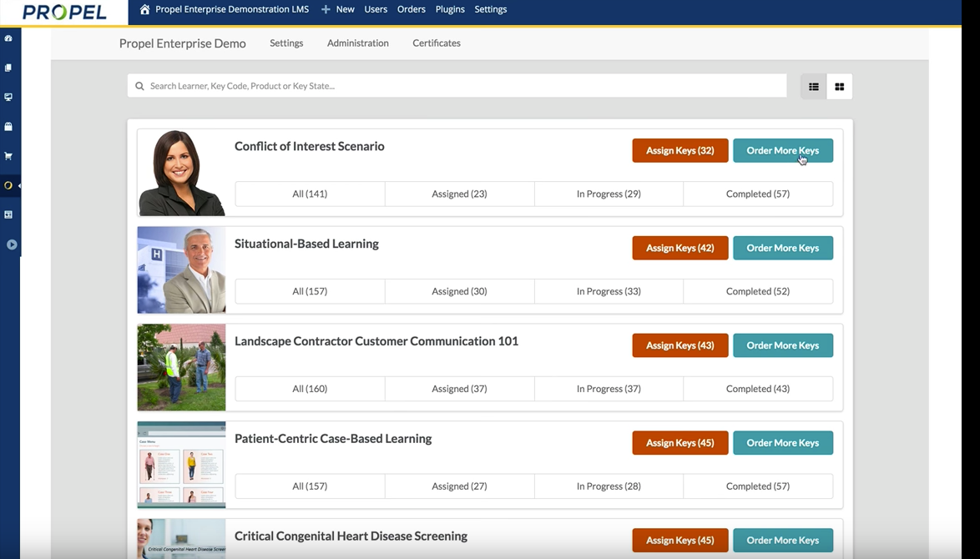Show All (160) for Landscape Contractor course
This screenshot has height=559, width=980.
[x=310, y=389]
